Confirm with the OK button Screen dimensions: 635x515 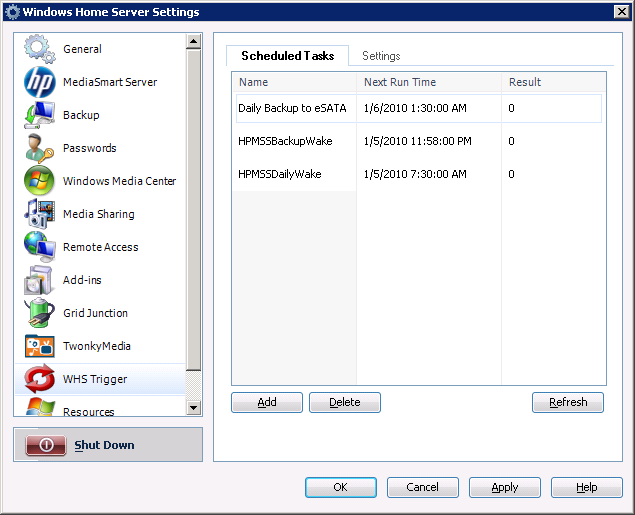pos(341,487)
